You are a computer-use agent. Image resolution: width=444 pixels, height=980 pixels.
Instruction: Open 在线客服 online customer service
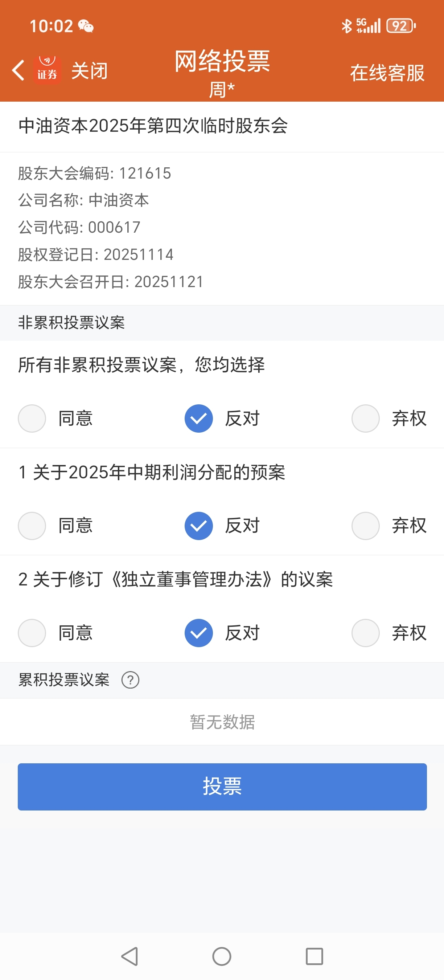click(387, 73)
